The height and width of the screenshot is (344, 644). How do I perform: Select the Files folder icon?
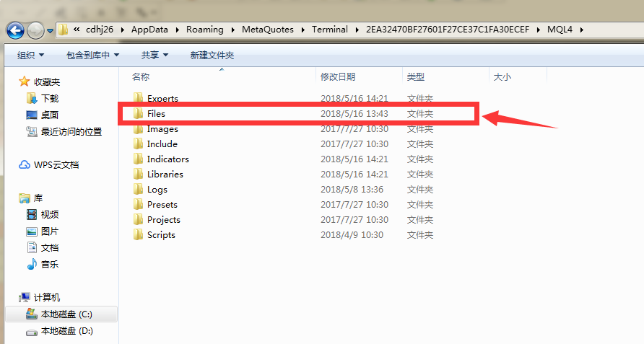[x=138, y=114]
